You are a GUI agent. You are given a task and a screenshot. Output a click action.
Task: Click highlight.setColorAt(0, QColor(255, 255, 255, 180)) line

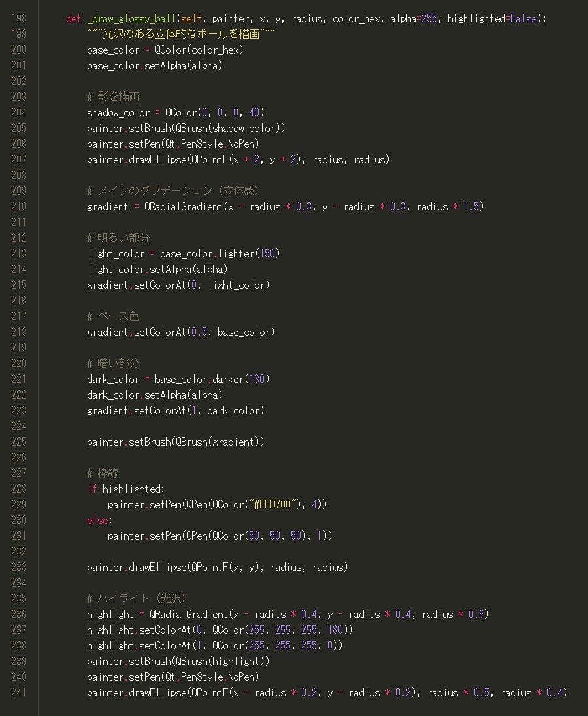click(x=220, y=630)
